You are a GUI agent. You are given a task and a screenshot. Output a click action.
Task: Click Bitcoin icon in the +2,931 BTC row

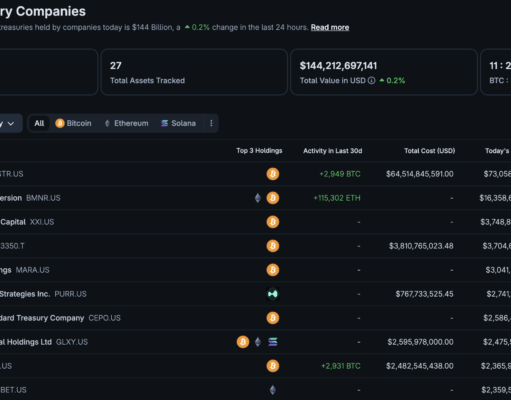point(273,366)
